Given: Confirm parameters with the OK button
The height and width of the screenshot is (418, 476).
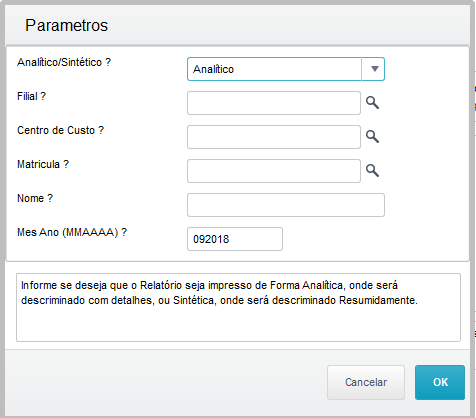Looking at the screenshot, I should [440, 382].
